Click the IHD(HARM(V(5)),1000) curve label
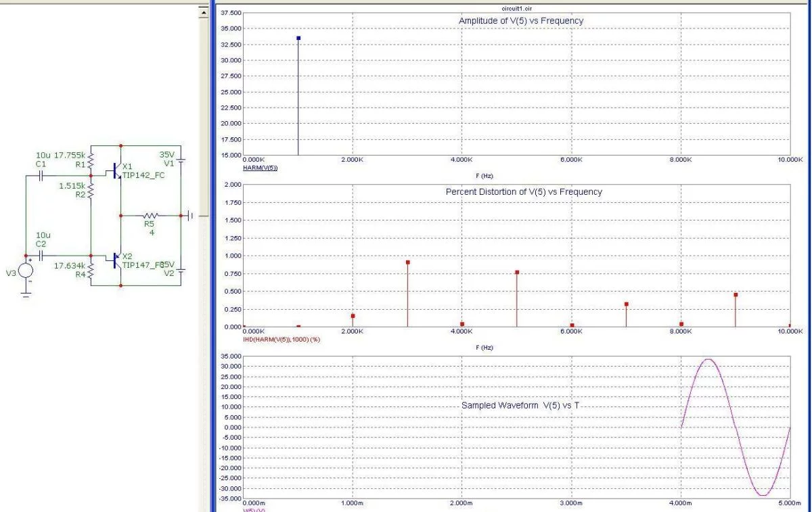812x512 pixels. coord(281,339)
